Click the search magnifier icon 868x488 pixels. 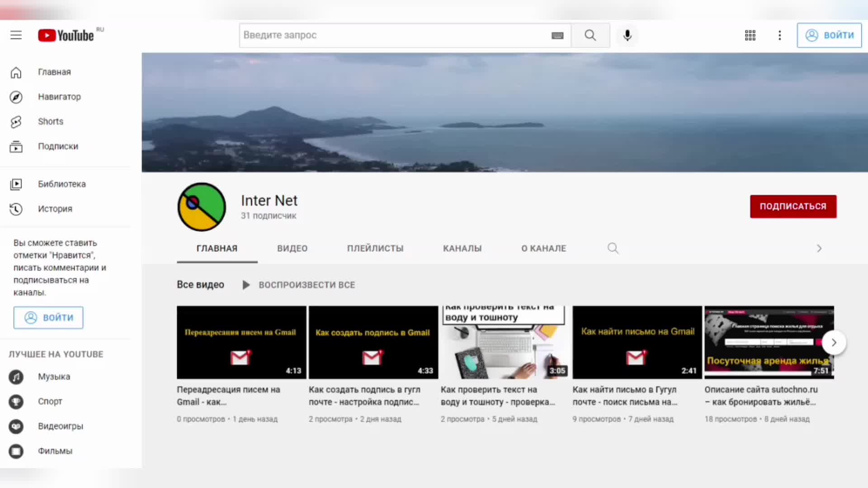point(590,34)
